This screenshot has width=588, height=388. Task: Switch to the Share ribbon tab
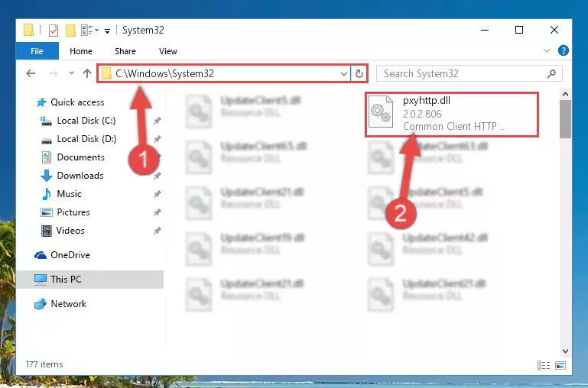(125, 51)
